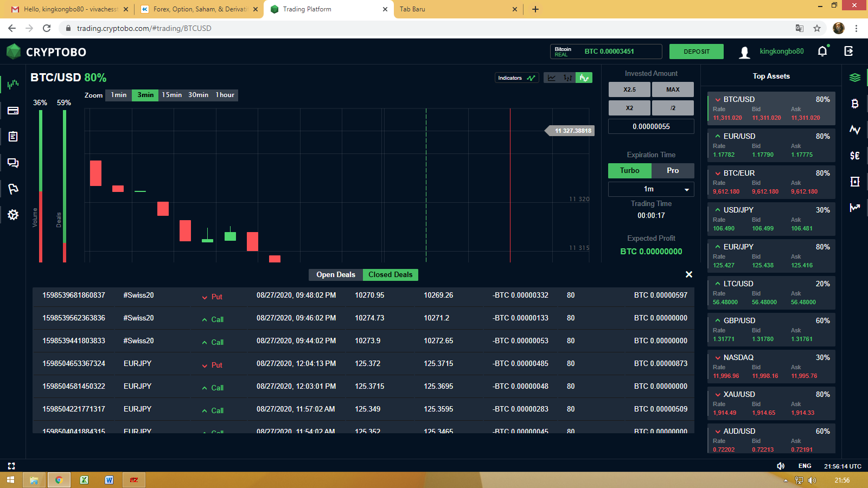This screenshot has width=868, height=488.
Task: Switch to Forex, Option, Saham browser tab
Action: click(x=199, y=9)
